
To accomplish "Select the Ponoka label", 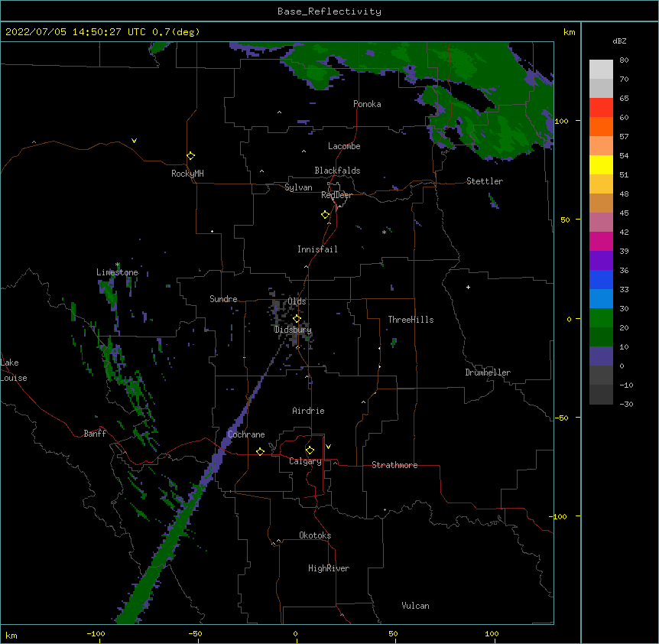I will (x=367, y=104).
